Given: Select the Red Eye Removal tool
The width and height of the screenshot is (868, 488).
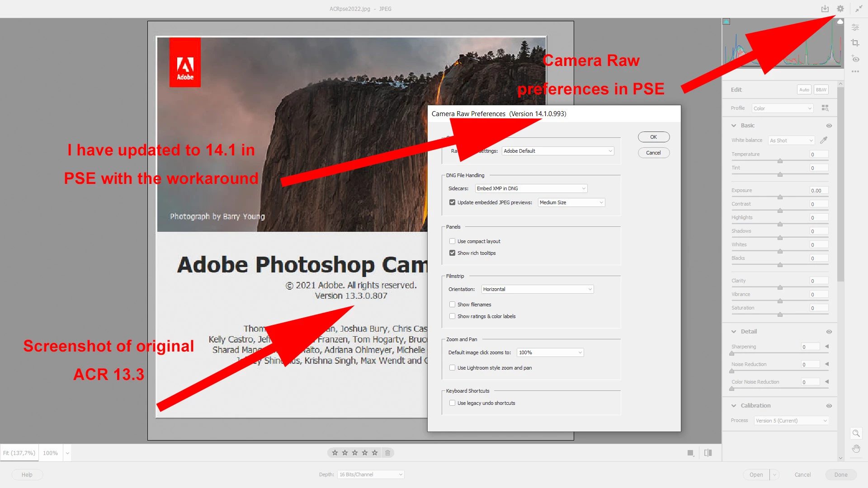Looking at the screenshot, I should click(x=855, y=59).
